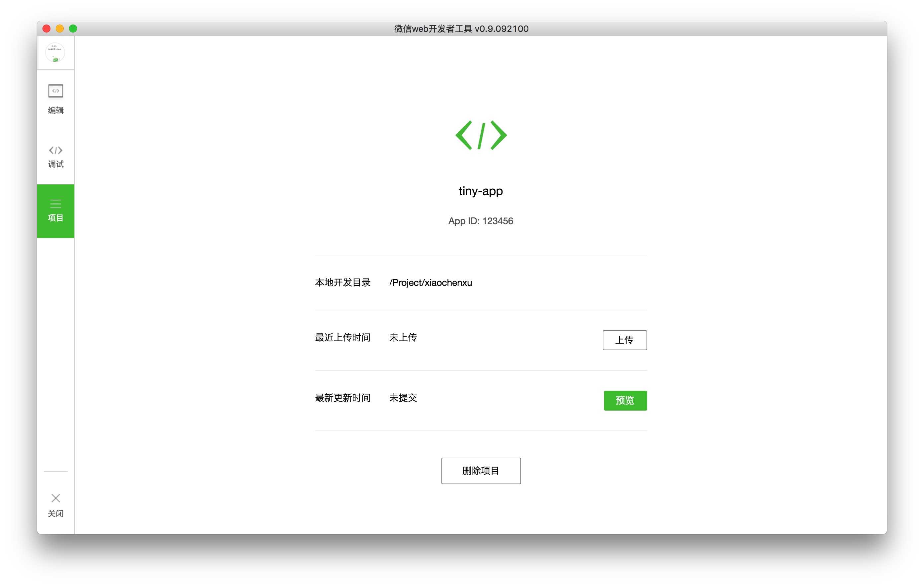This screenshot has height=587, width=924.
Task: Click the 最新更新时间 label
Action: [x=343, y=398]
